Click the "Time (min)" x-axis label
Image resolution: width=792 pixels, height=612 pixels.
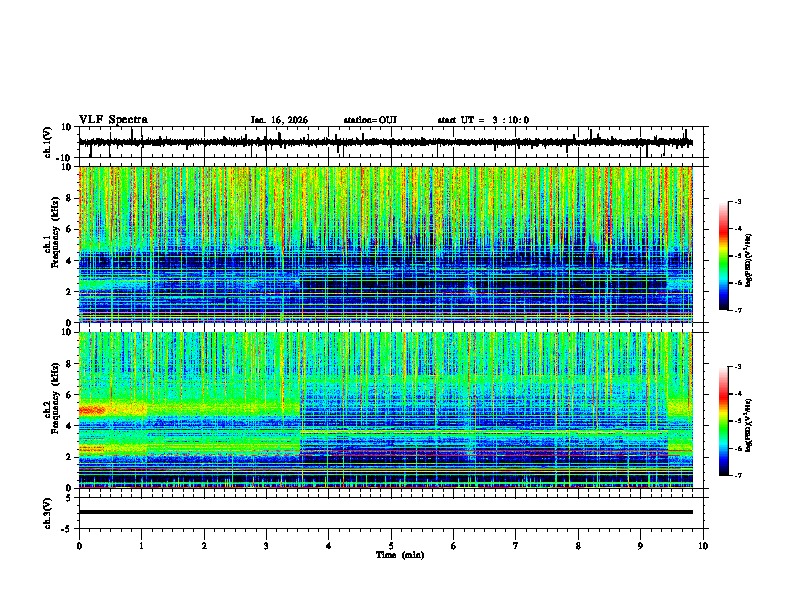[400, 555]
